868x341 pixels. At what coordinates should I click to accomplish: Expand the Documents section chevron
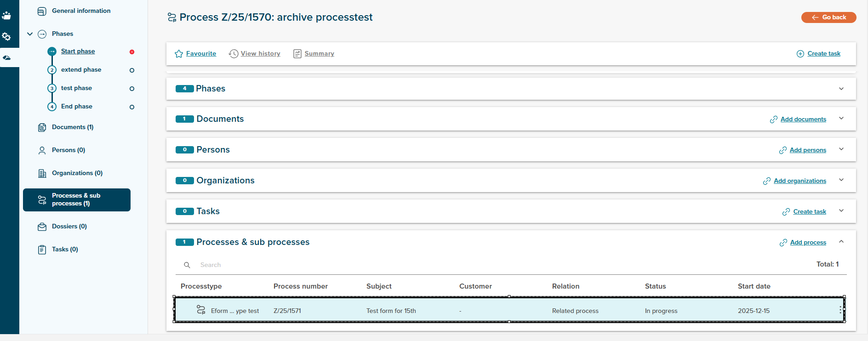coord(841,119)
